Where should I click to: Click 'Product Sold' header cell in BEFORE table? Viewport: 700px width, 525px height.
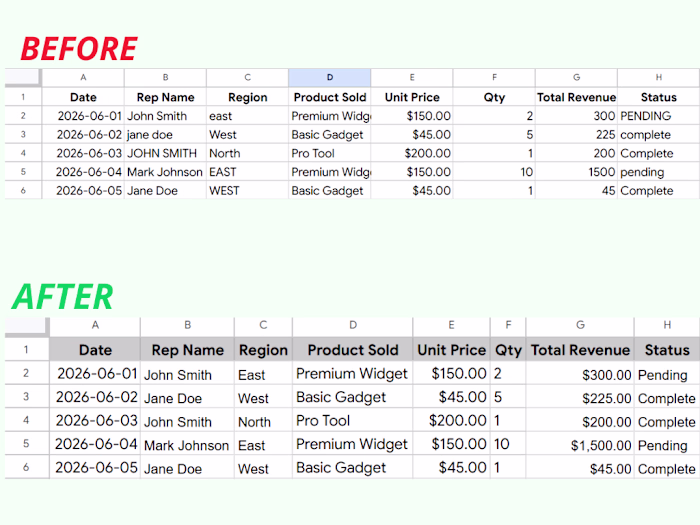[329, 97]
